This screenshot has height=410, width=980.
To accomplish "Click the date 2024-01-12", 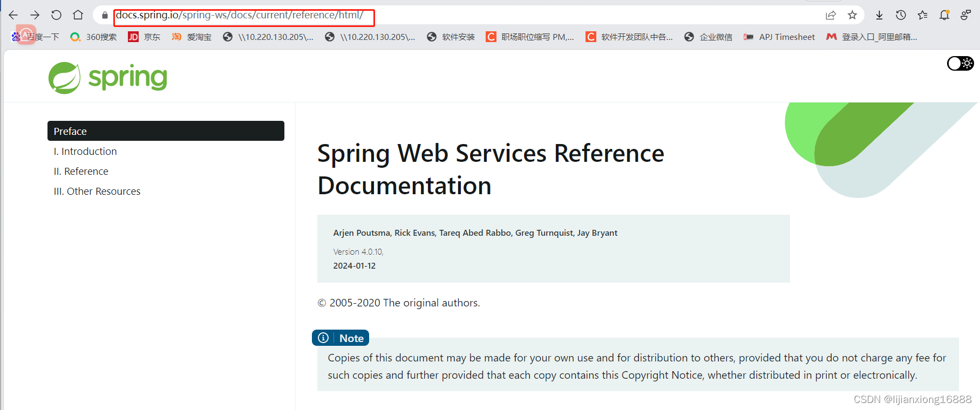I will pos(355,266).
